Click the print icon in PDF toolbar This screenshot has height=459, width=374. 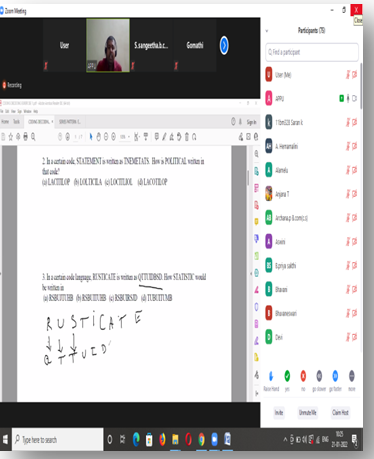click(25, 136)
